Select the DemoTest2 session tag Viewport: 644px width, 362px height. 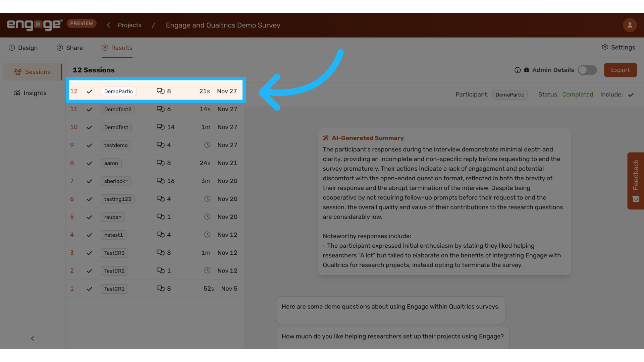[118, 109]
